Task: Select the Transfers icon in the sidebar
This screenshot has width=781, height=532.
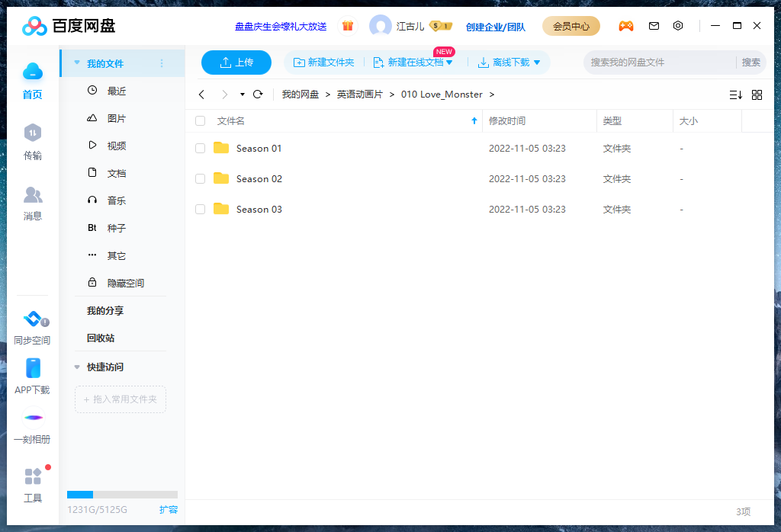Action: [33, 141]
